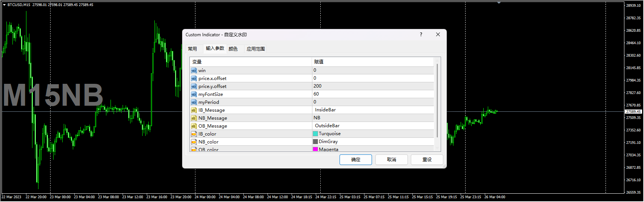Select the DimGray color swatch

point(315,142)
